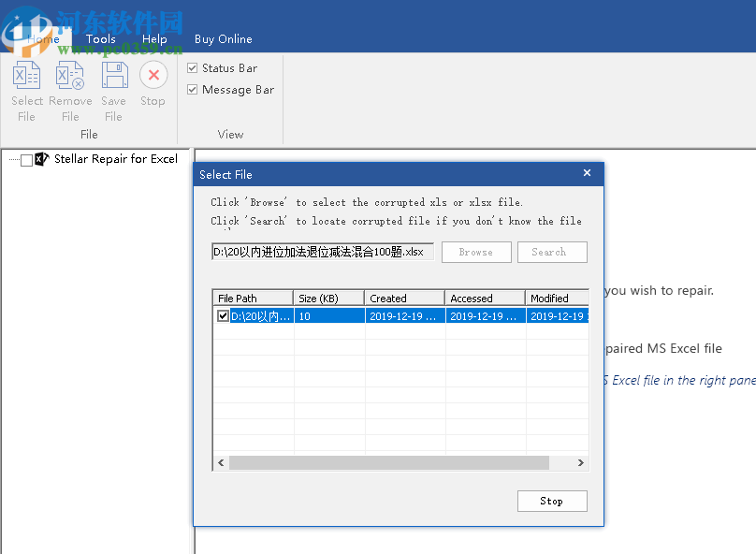This screenshot has height=554, width=756.
Task: Click the Browse button
Action: (476, 252)
